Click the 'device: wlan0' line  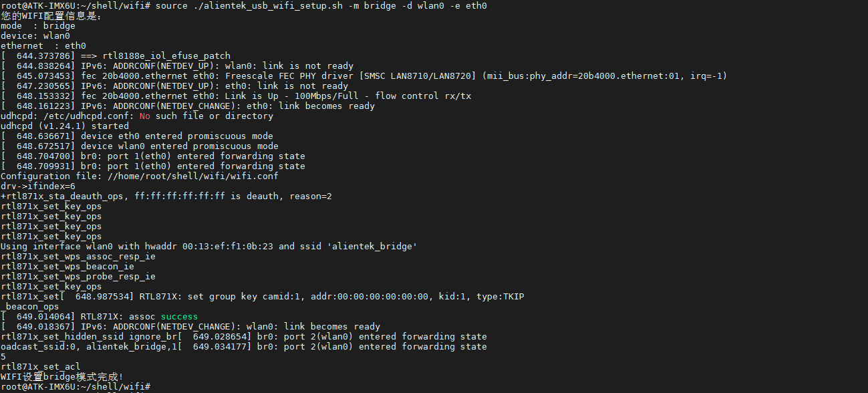coord(35,35)
